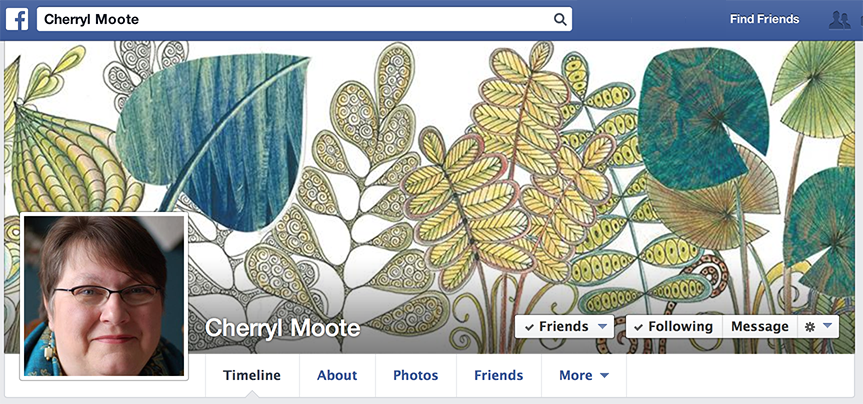This screenshot has height=404, width=863.
Task: Open the friend requests people icon
Action: click(839, 20)
